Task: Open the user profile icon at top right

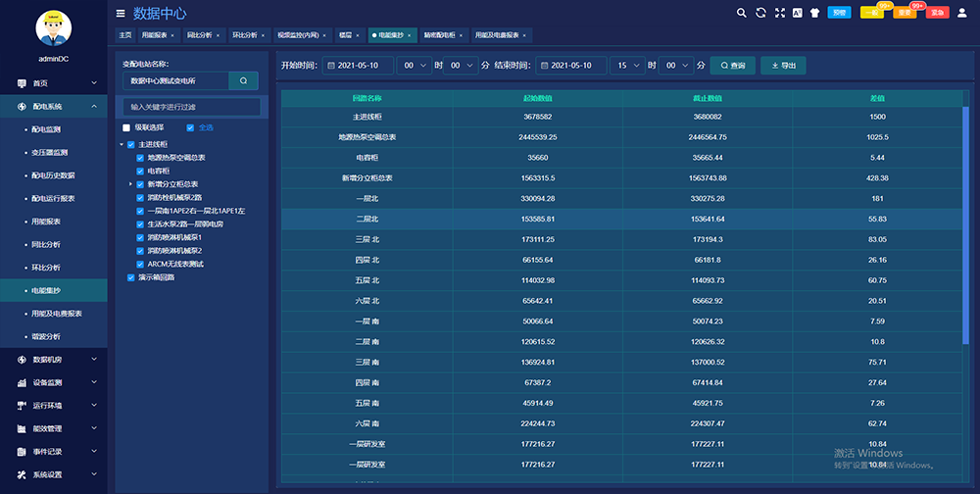Action: 964,13
